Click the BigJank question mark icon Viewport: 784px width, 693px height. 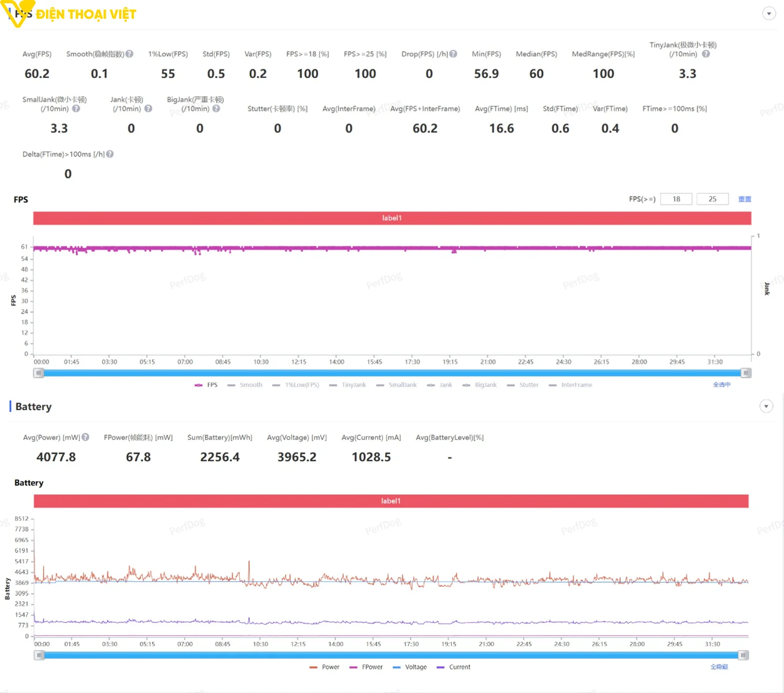coord(216,109)
